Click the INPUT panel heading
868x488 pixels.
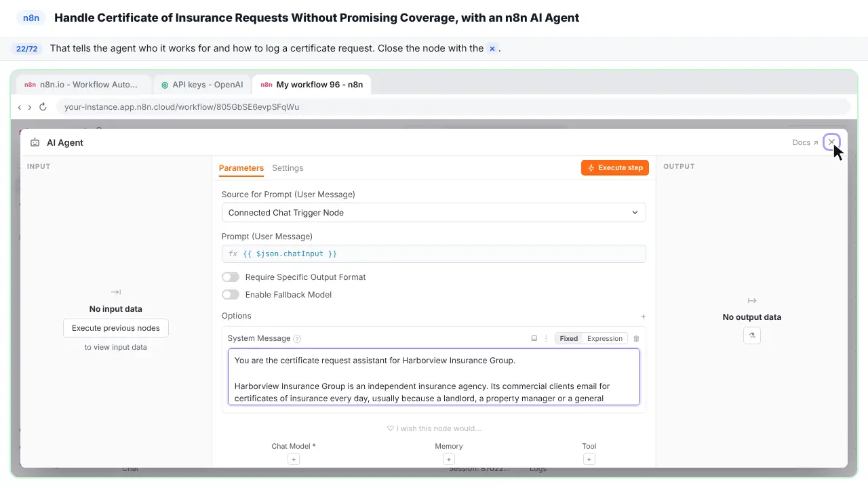tap(39, 167)
